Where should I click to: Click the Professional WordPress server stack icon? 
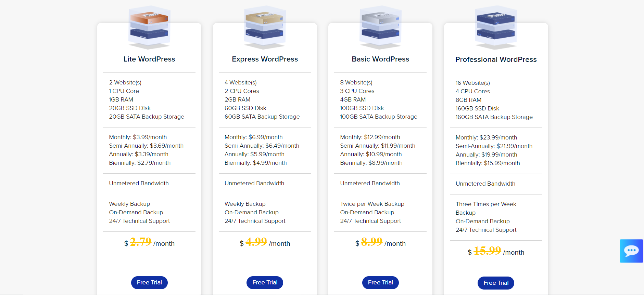tap(496, 27)
